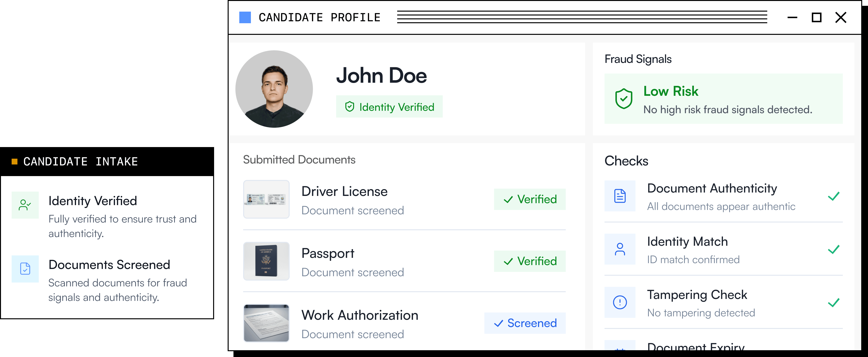
Task: Click the Identity Match check title
Action: pyautogui.click(x=687, y=242)
